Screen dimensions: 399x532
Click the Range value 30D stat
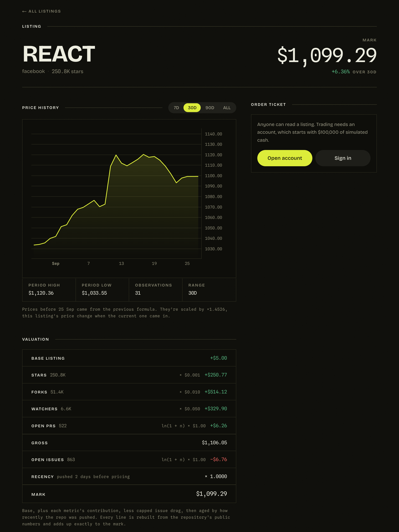(193, 293)
